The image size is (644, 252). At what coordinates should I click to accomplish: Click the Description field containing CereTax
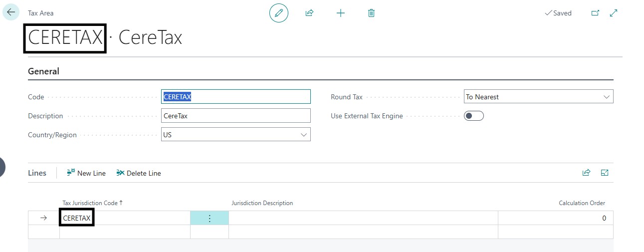(x=235, y=116)
